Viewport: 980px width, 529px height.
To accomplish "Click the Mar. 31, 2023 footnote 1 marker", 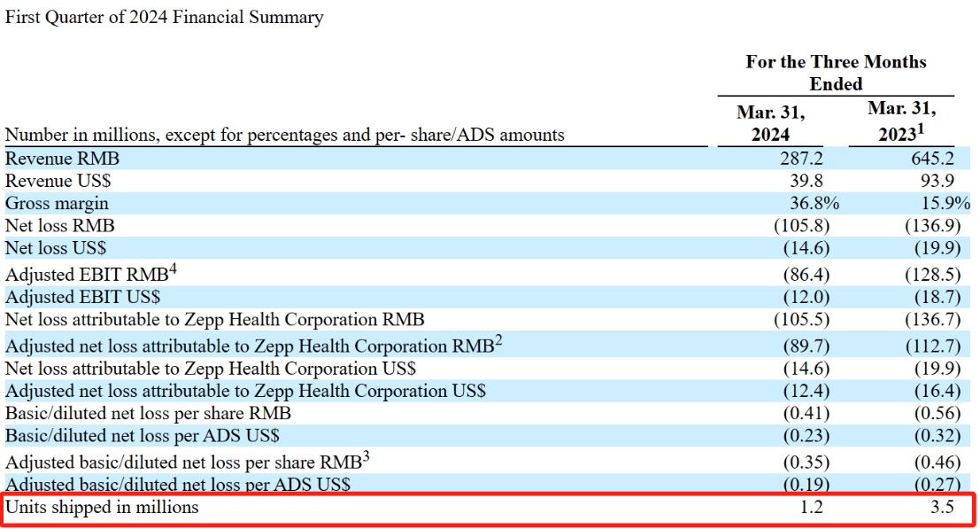I will tap(920, 128).
